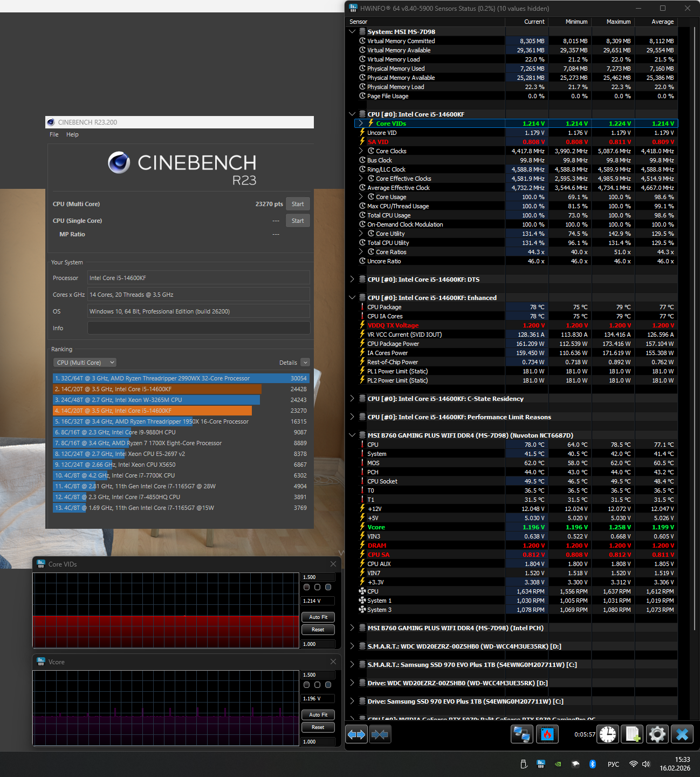Close the Vcore graph window
Viewport: 700px width, 777px height.
click(333, 662)
